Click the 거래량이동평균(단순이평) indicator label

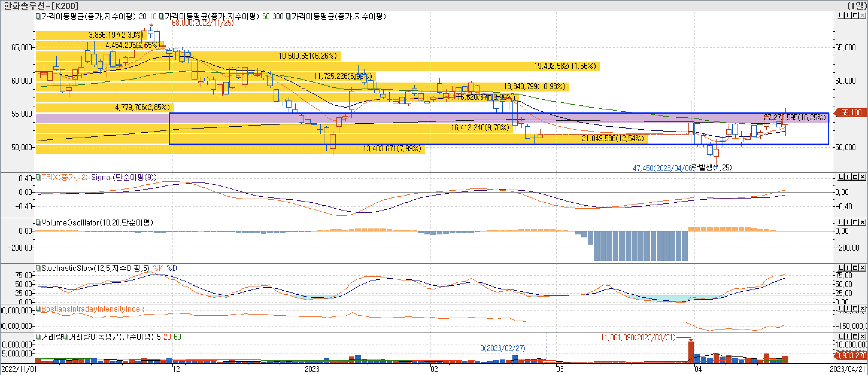click(111, 337)
